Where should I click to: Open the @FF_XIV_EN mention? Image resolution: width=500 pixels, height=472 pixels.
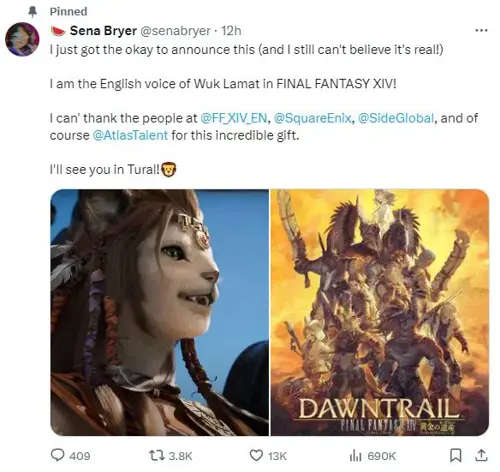click(x=234, y=118)
